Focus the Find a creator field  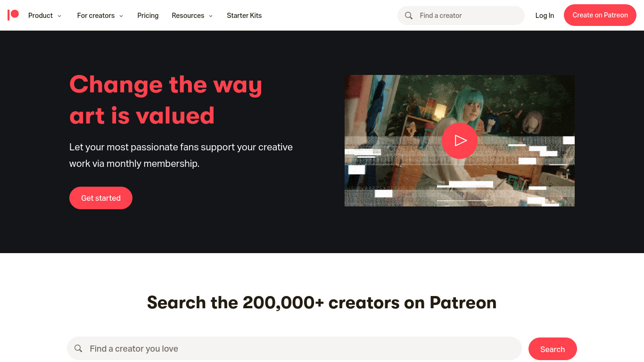[x=461, y=16]
